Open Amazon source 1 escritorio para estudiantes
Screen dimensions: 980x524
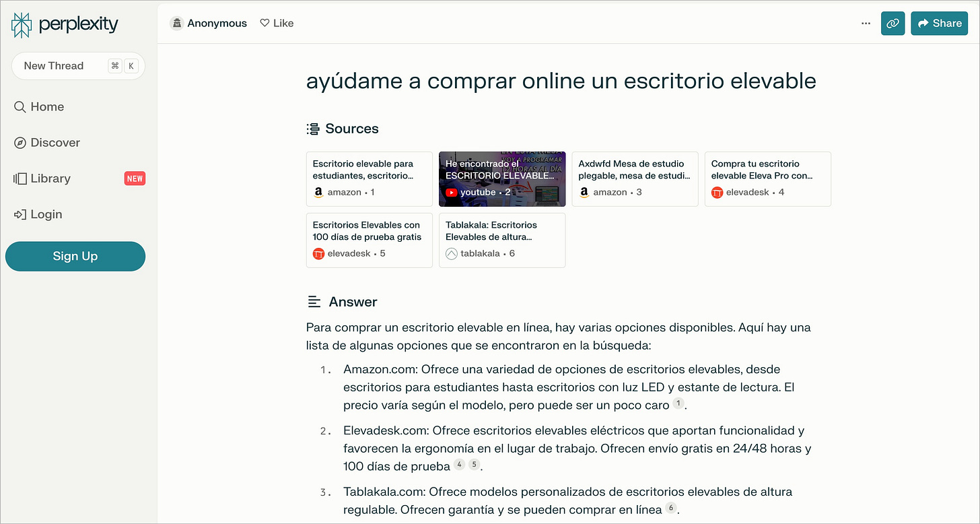coord(369,178)
